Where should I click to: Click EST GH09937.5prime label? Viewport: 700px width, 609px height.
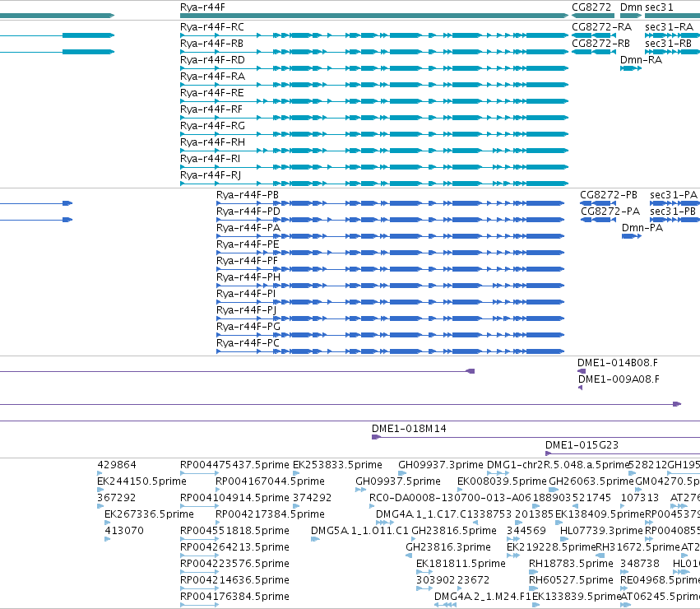pos(398,481)
